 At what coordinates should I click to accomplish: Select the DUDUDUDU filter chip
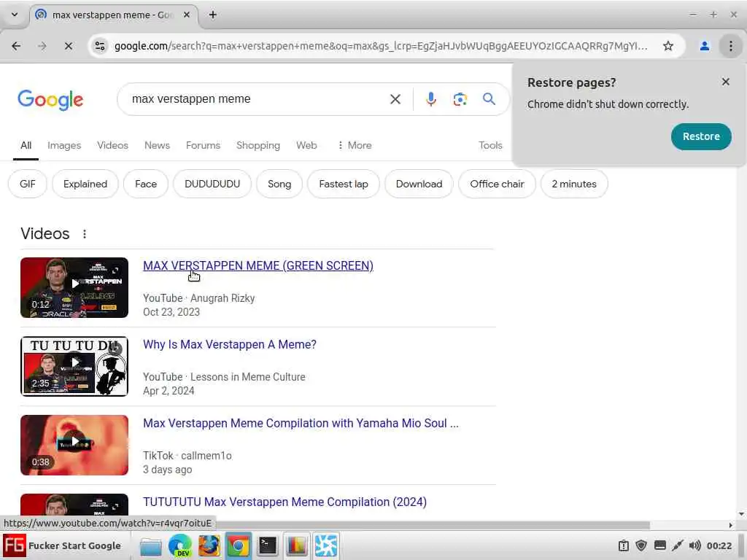tap(212, 184)
